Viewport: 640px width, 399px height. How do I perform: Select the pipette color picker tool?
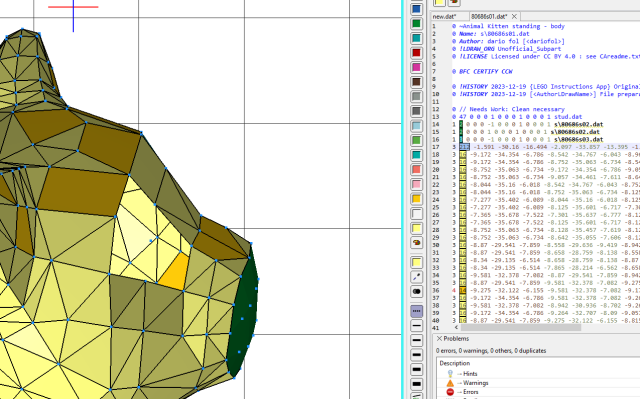coord(416,277)
